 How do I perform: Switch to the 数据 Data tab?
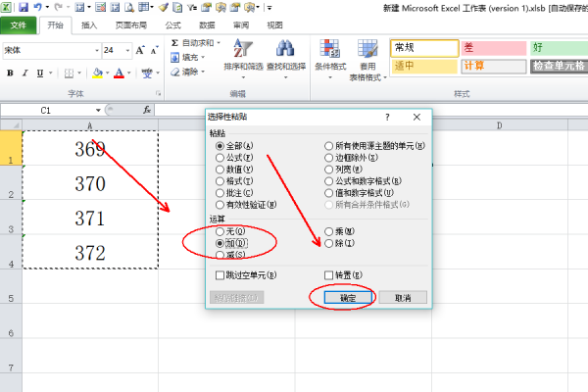click(207, 25)
